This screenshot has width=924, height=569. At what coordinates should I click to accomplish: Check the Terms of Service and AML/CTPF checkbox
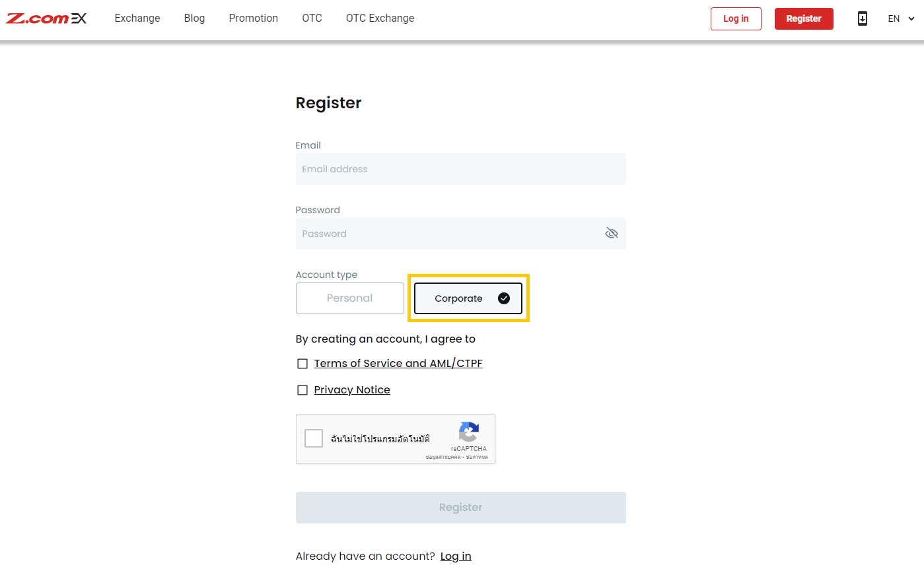(302, 363)
